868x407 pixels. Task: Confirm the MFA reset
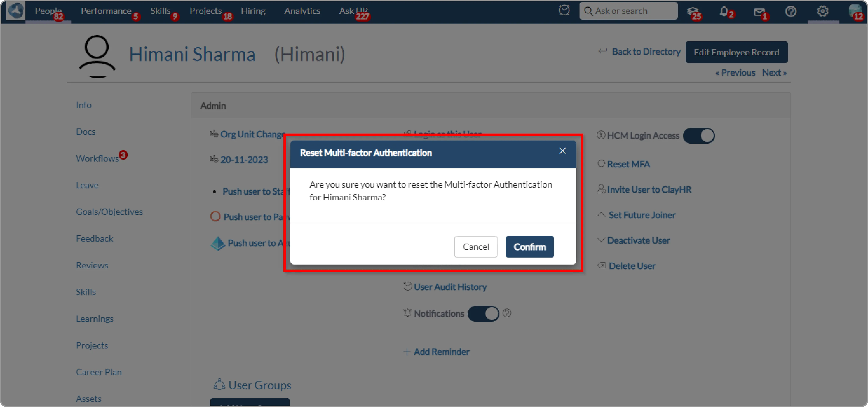pyautogui.click(x=529, y=247)
